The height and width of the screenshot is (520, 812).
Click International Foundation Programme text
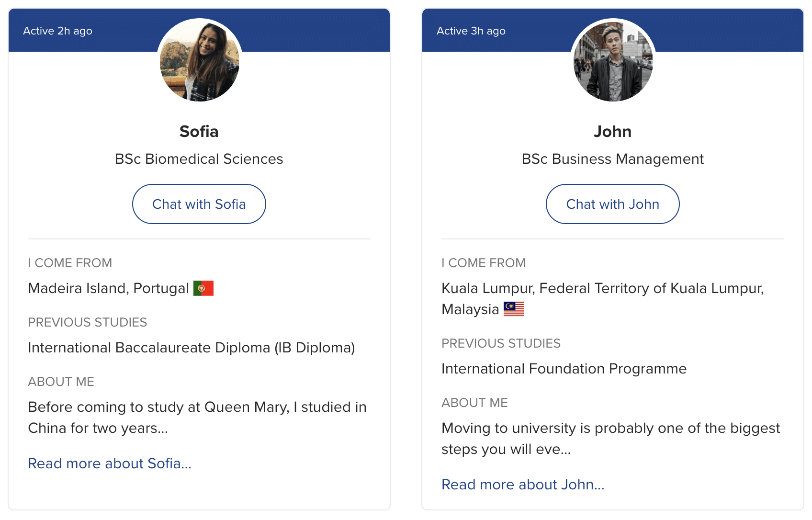(x=564, y=369)
